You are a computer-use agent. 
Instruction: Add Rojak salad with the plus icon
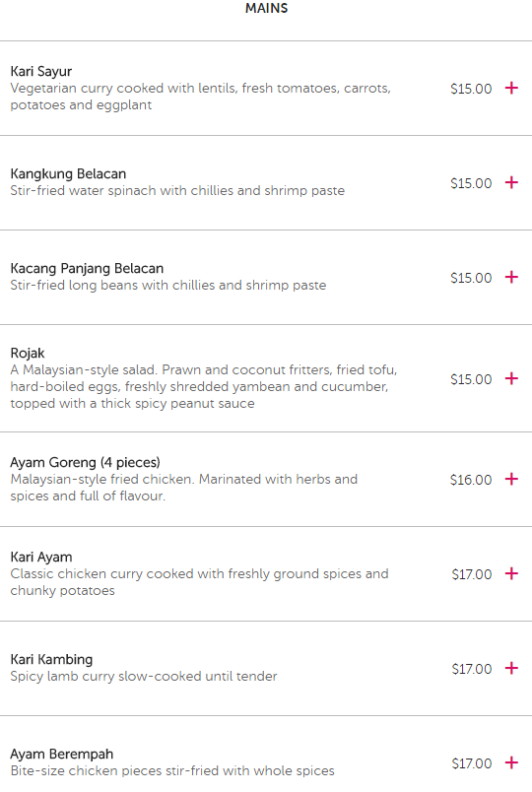(x=511, y=378)
